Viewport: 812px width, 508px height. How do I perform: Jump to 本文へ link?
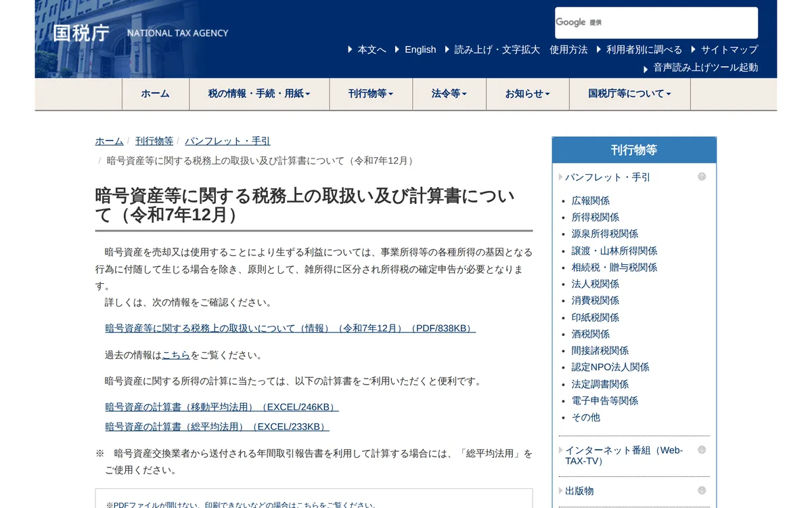click(371, 49)
